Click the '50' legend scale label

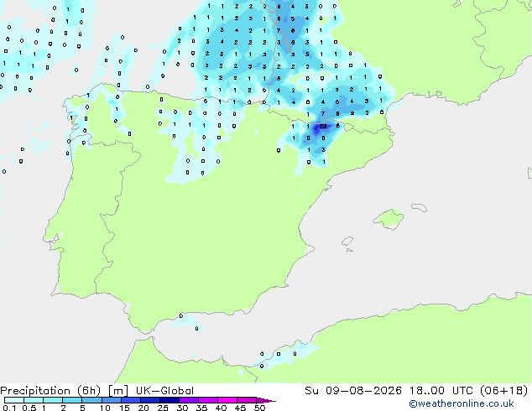pos(259,408)
